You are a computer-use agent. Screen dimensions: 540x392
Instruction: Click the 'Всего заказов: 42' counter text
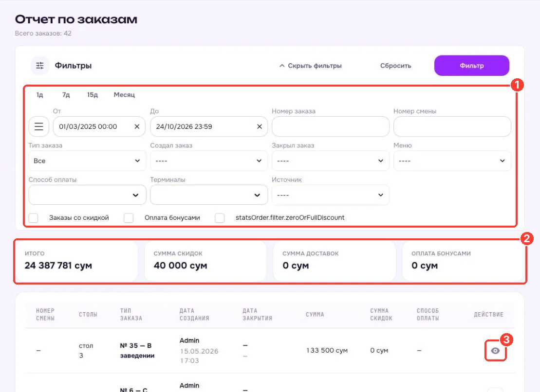click(x=43, y=34)
